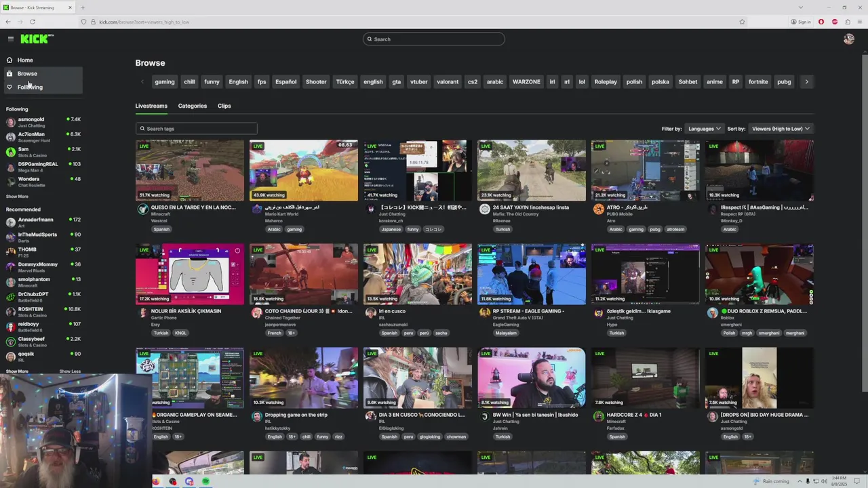The image size is (868, 488).
Task: Open InTheMudSports channel in Recommended
Action: [x=42, y=237]
